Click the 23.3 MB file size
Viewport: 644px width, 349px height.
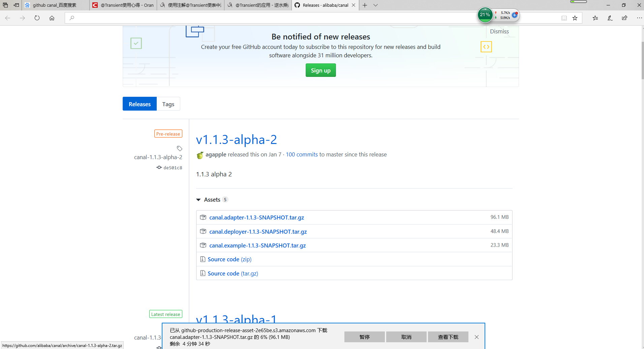click(499, 245)
